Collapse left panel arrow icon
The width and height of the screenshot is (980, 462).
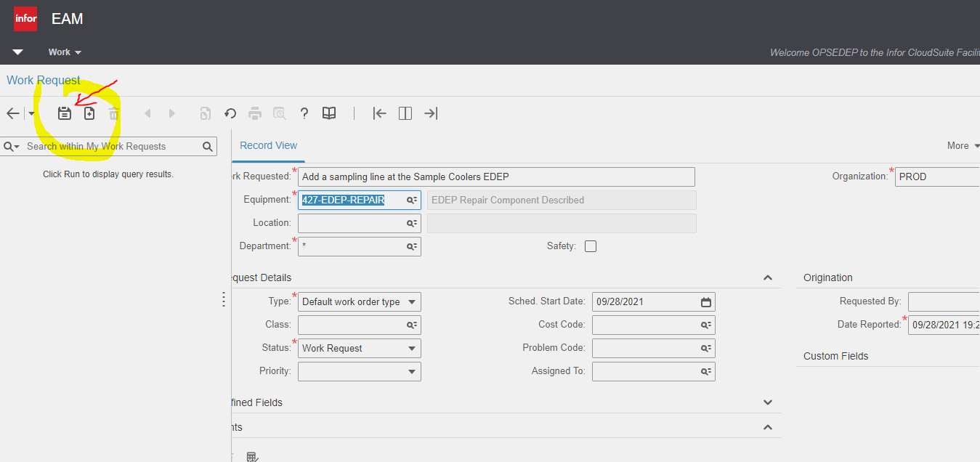[x=379, y=113]
